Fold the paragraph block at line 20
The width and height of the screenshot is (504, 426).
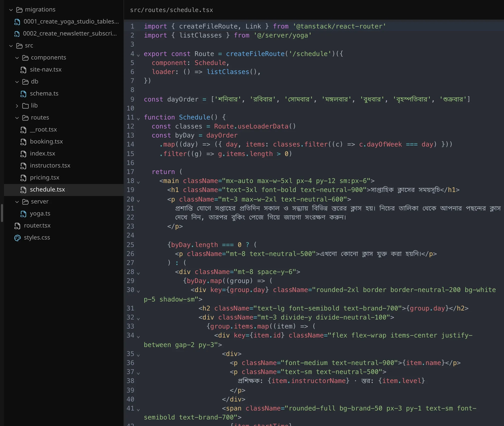pos(138,200)
